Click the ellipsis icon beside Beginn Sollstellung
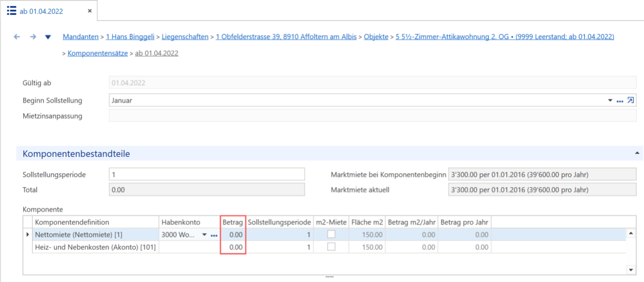 tap(620, 100)
